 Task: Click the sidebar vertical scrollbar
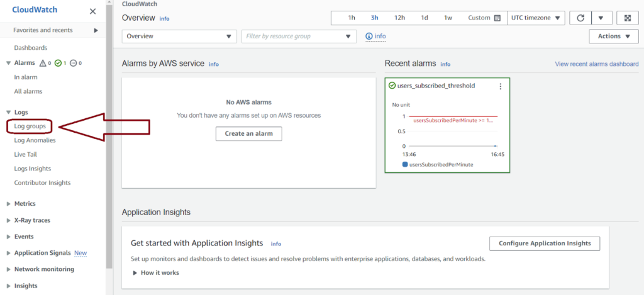(109, 136)
